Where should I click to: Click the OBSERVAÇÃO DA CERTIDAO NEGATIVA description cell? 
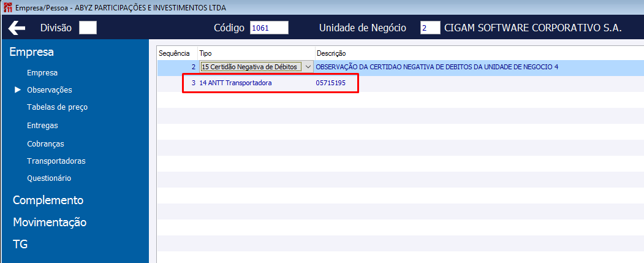[437, 67]
